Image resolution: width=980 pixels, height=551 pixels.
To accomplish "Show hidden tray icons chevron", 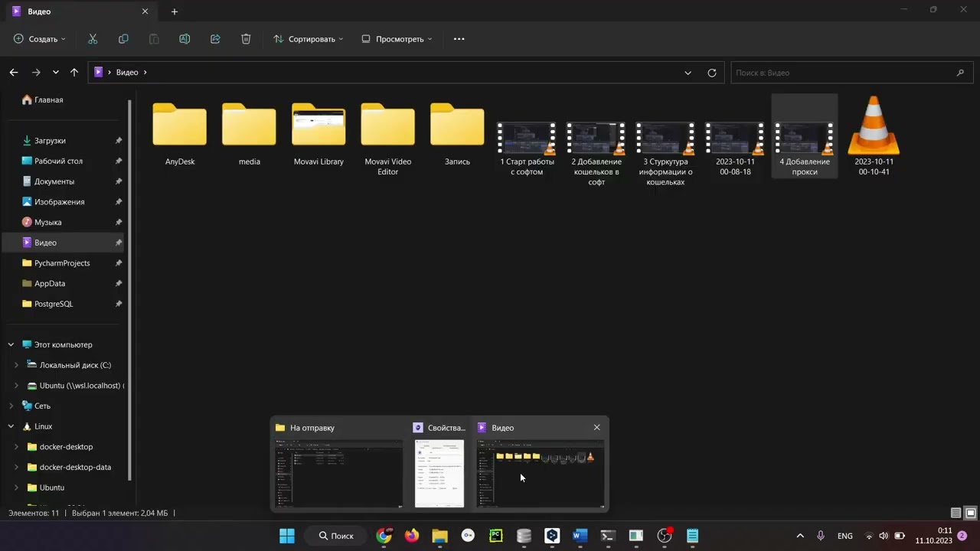I will 800,536.
